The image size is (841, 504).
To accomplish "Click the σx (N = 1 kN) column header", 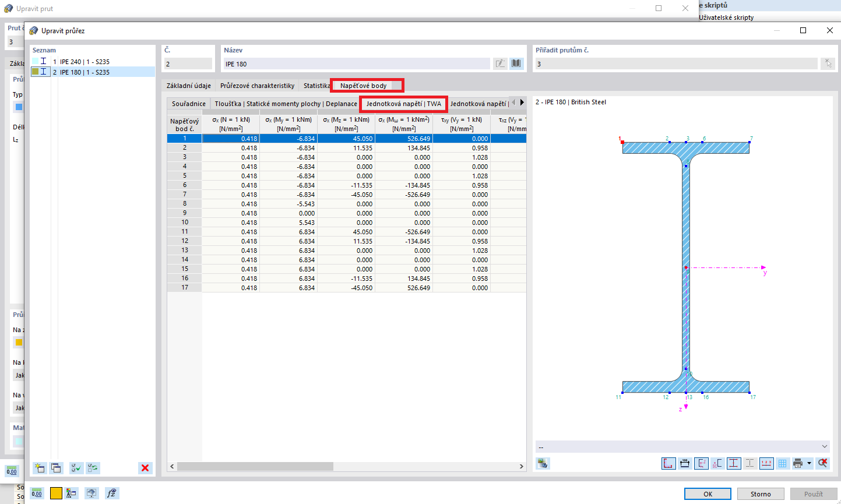I will click(231, 124).
